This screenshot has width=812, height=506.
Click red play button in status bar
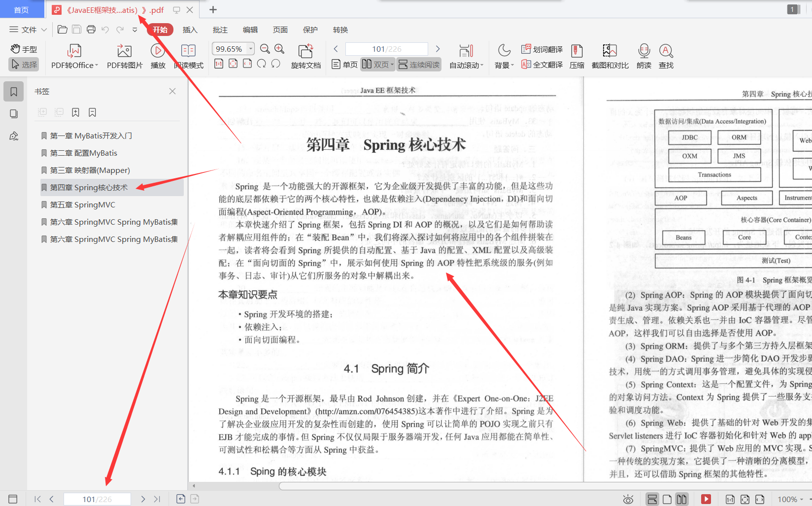pyautogui.click(x=706, y=499)
